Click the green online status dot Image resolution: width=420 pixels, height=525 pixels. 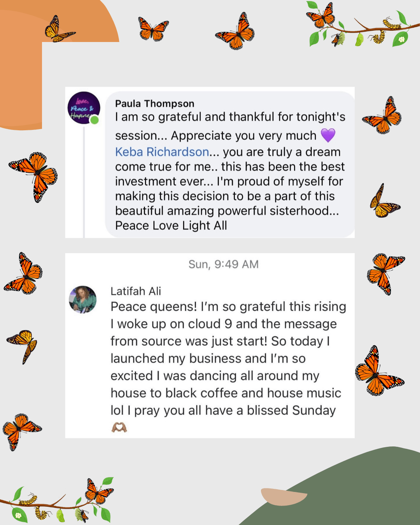94,120
